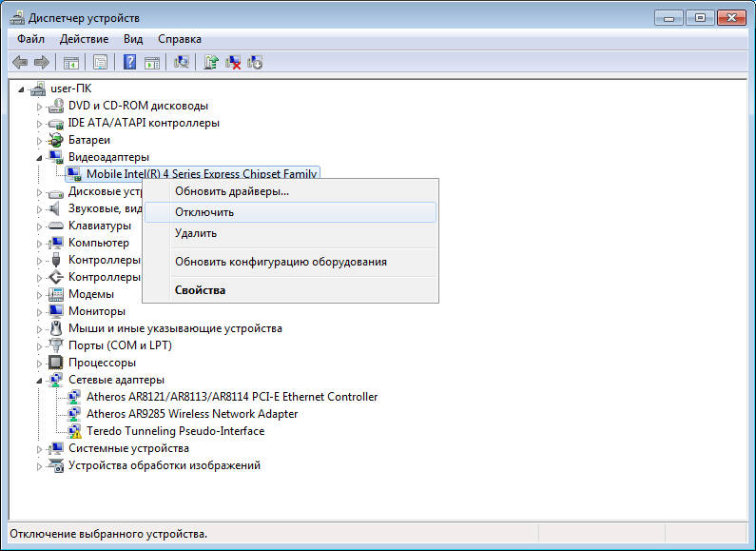Screen dimensions: 756x551
Task: Toggle the show/hide action pane toolbar icon
Action: [x=152, y=62]
